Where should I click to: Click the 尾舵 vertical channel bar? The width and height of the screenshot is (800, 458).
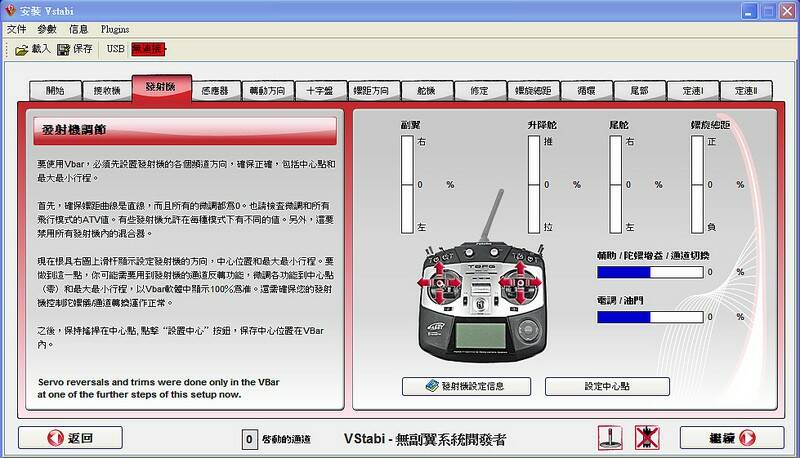tap(616, 184)
